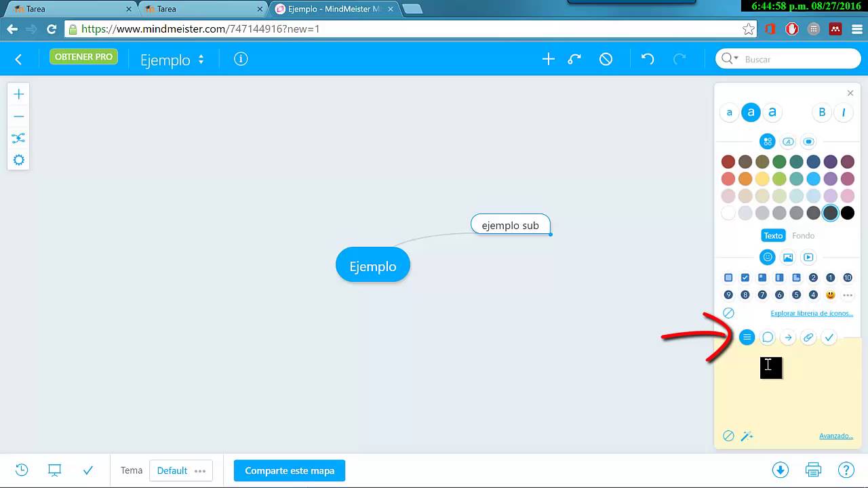
Task: Open Chrome menu hamburger button
Action: tap(856, 29)
